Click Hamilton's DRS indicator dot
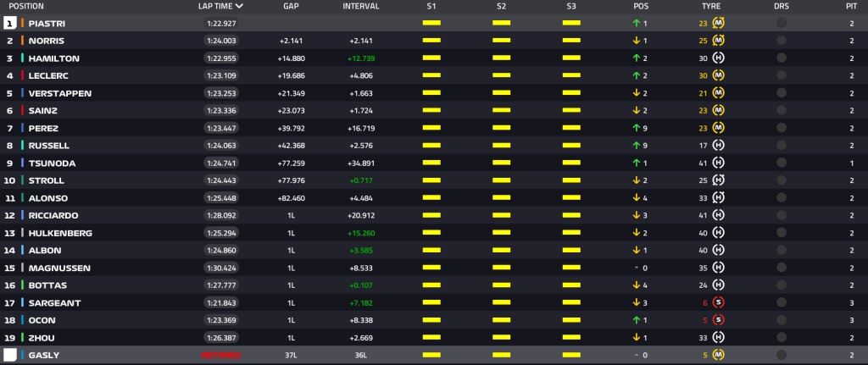 point(781,58)
